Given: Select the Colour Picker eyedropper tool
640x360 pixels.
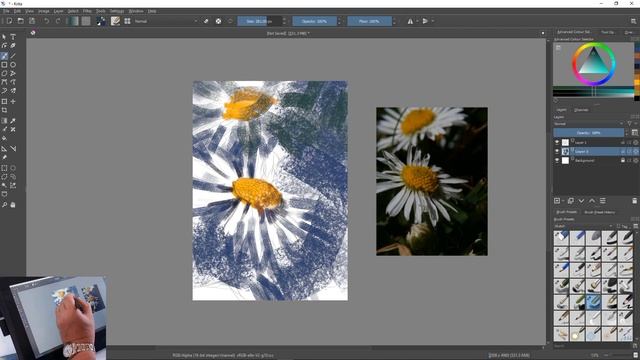Looking at the screenshot, I should [13, 121].
